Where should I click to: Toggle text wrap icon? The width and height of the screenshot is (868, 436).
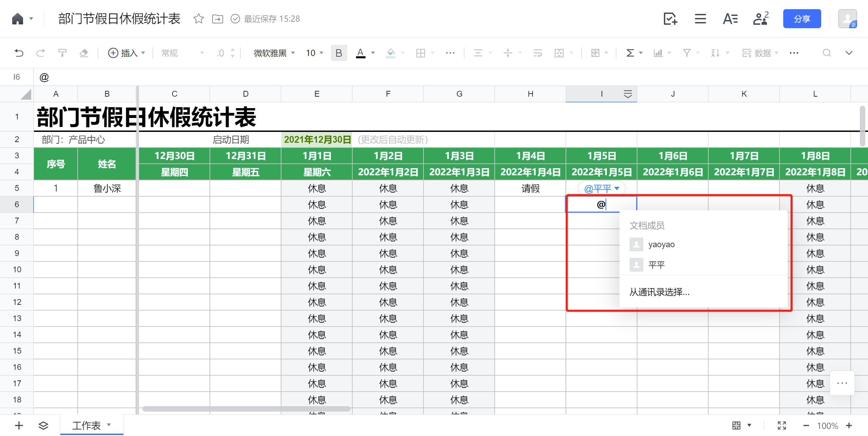537,53
